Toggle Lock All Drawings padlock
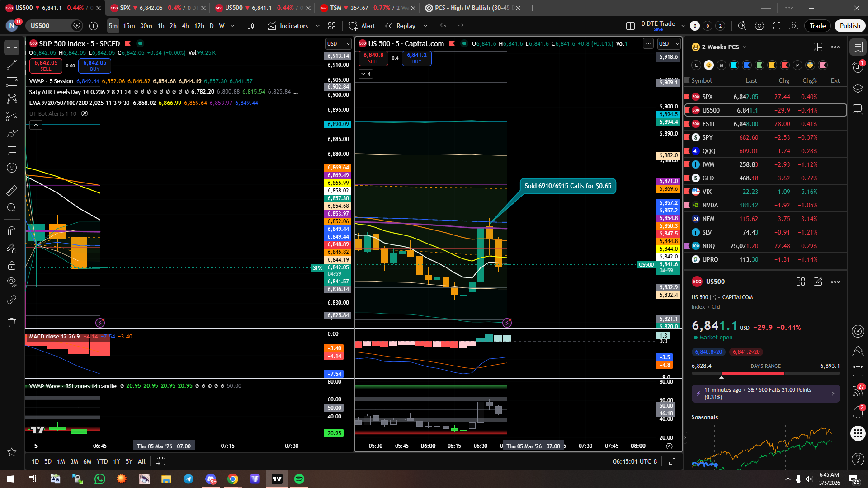Screen dimensions: 868x488 [12, 265]
